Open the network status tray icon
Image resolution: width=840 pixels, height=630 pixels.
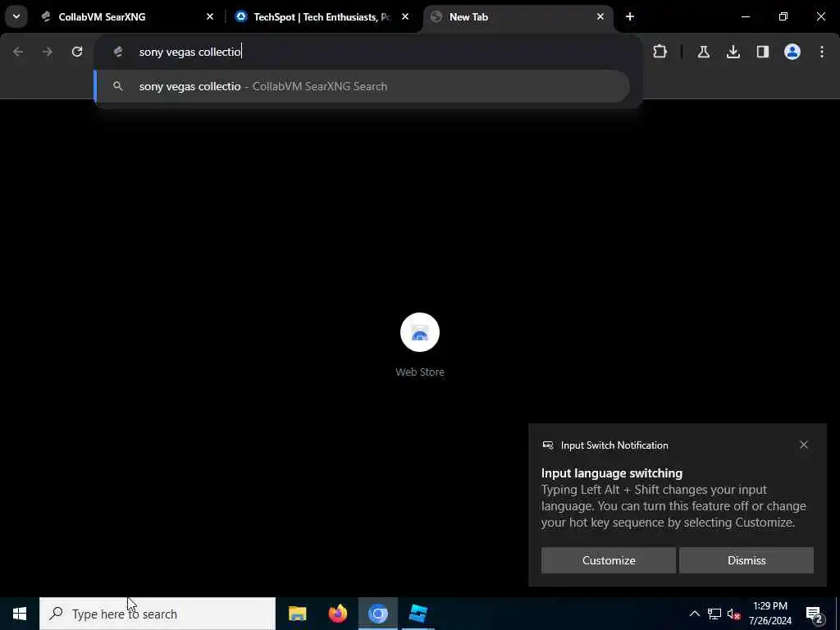click(x=714, y=614)
